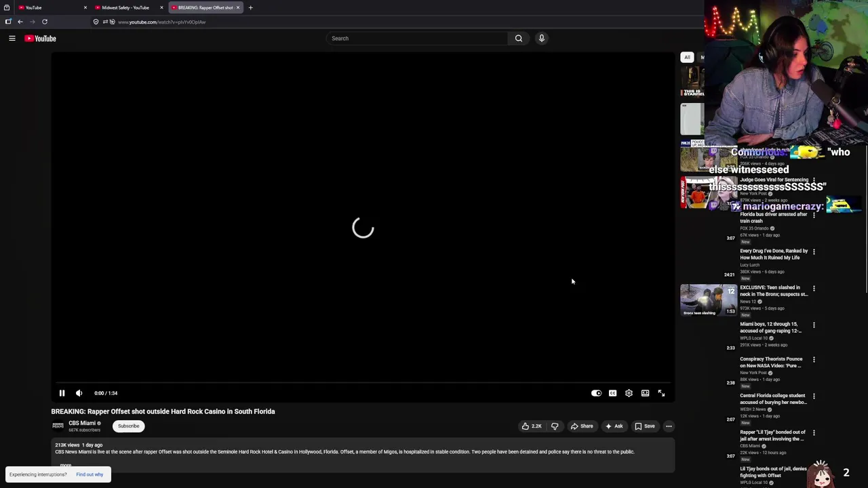The height and width of the screenshot is (488, 868).
Task: Open 'Miami boys, 12 through 15' video
Action: [771, 327]
